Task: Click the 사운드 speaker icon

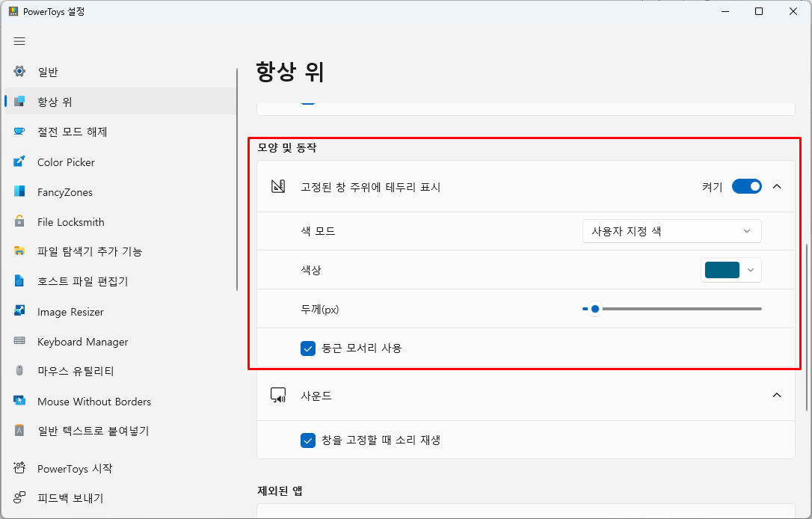Action: (x=278, y=395)
